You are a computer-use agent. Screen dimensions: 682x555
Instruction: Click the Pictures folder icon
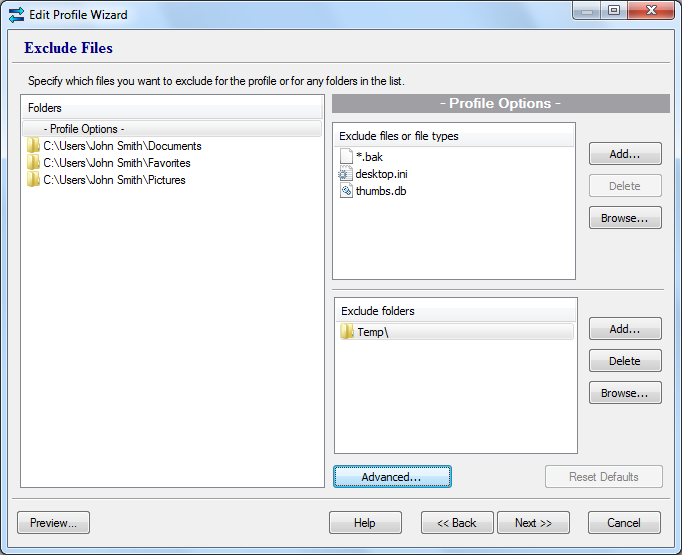pos(34,180)
